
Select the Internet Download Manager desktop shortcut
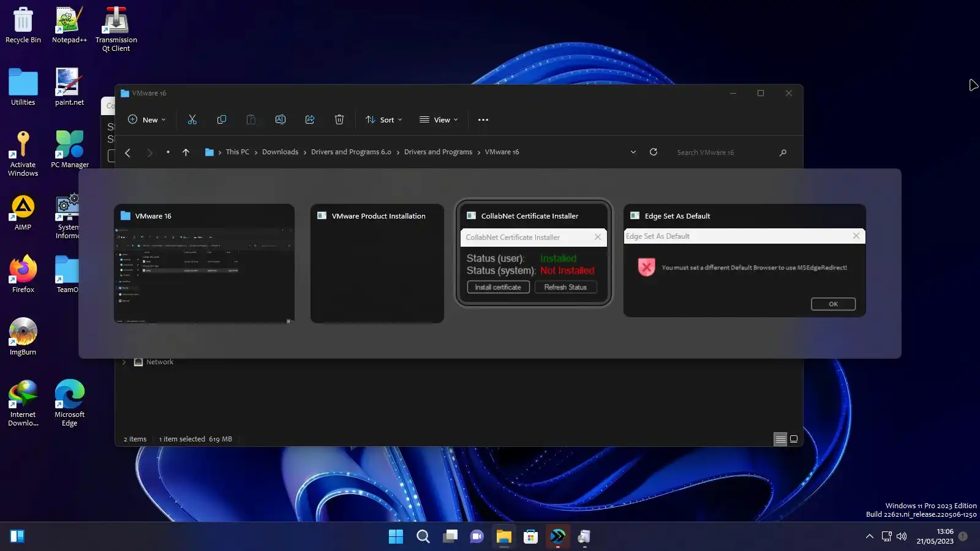23,403
